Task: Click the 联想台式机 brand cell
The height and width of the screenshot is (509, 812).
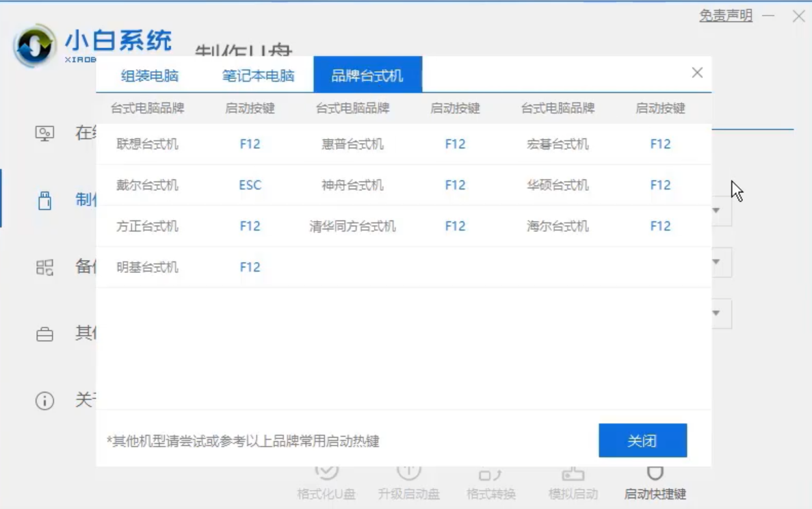Action: (x=148, y=144)
